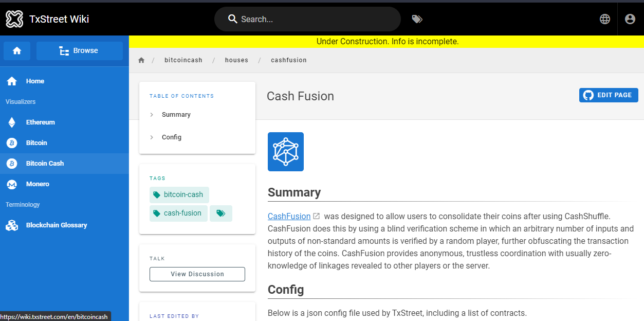Open the browse-by-tags icon beside search

point(417,19)
